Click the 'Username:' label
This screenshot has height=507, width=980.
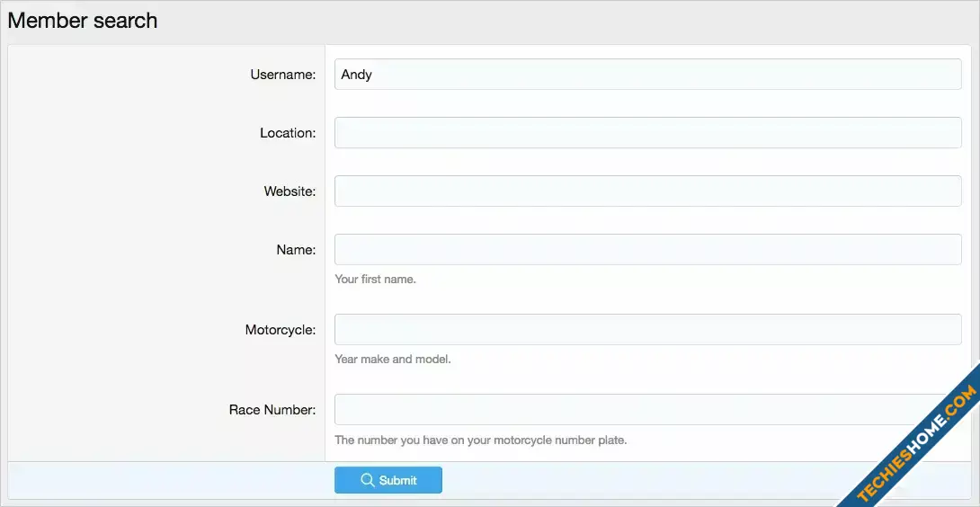[x=282, y=75]
